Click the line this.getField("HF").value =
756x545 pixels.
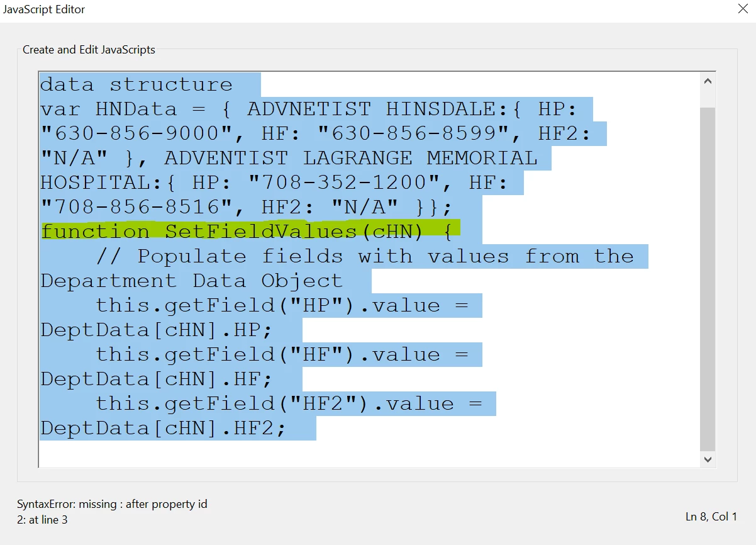coord(282,354)
